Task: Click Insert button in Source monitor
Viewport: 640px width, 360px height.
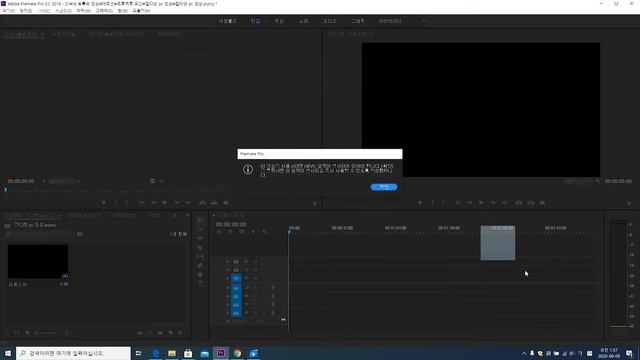Action: point(202,203)
